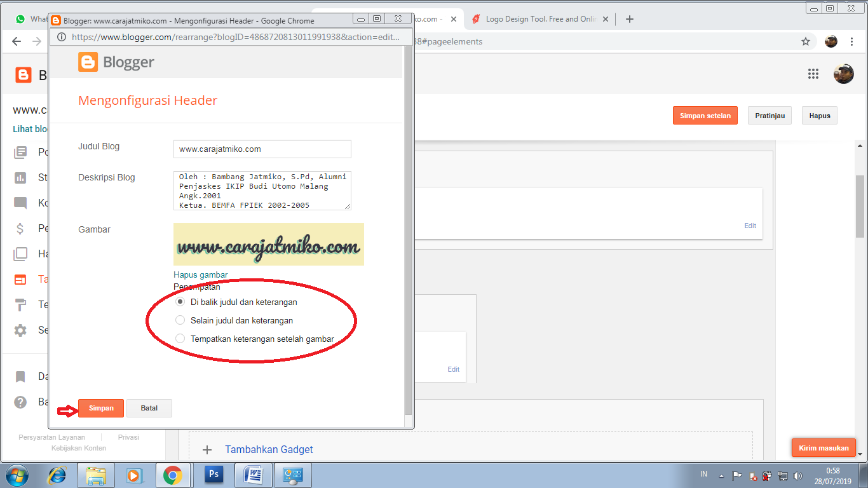
Task: Select 'Selain judul dan keterangan' radio option
Action: (x=180, y=320)
